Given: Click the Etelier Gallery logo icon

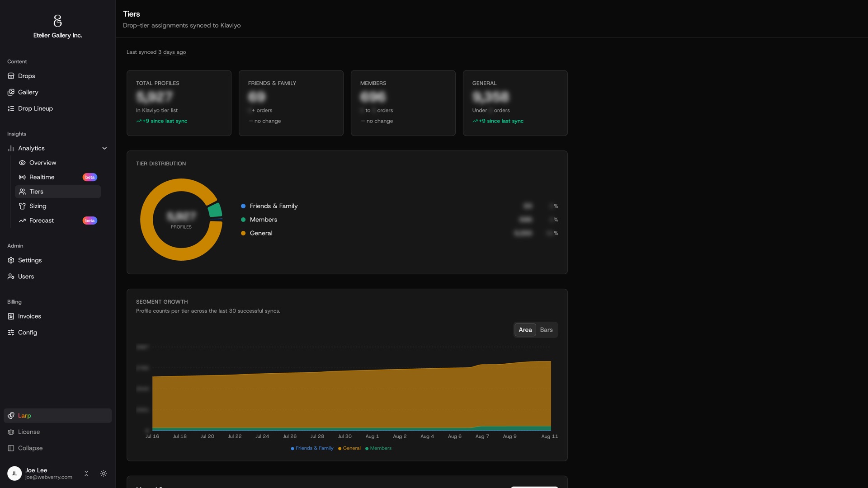Looking at the screenshot, I should [x=57, y=21].
